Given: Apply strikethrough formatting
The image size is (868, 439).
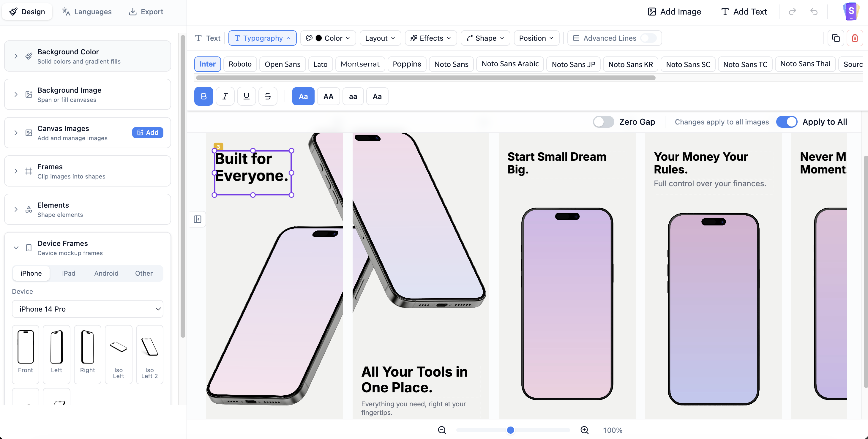Looking at the screenshot, I should tap(268, 96).
